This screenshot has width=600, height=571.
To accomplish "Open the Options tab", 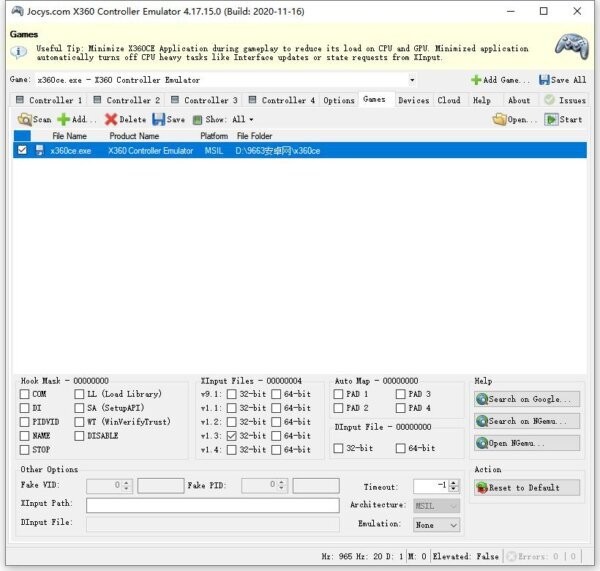I will click(x=339, y=100).
